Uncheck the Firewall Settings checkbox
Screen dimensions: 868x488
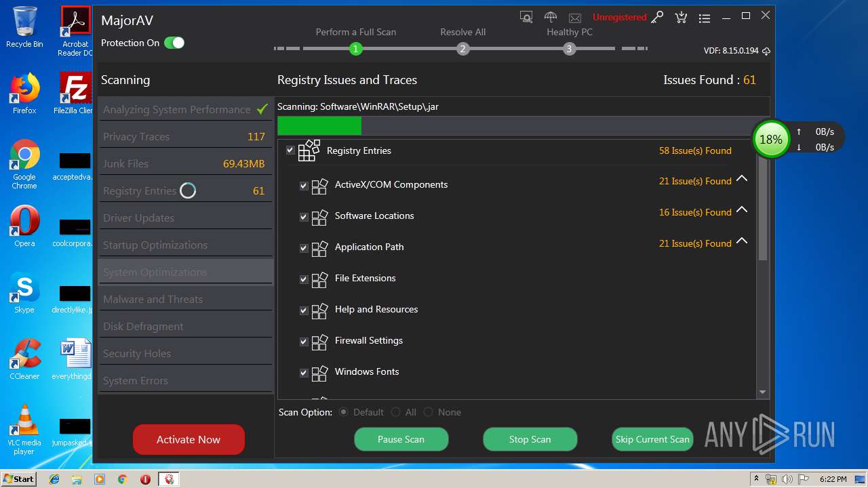pyautogui.click(x=304, y=341)
